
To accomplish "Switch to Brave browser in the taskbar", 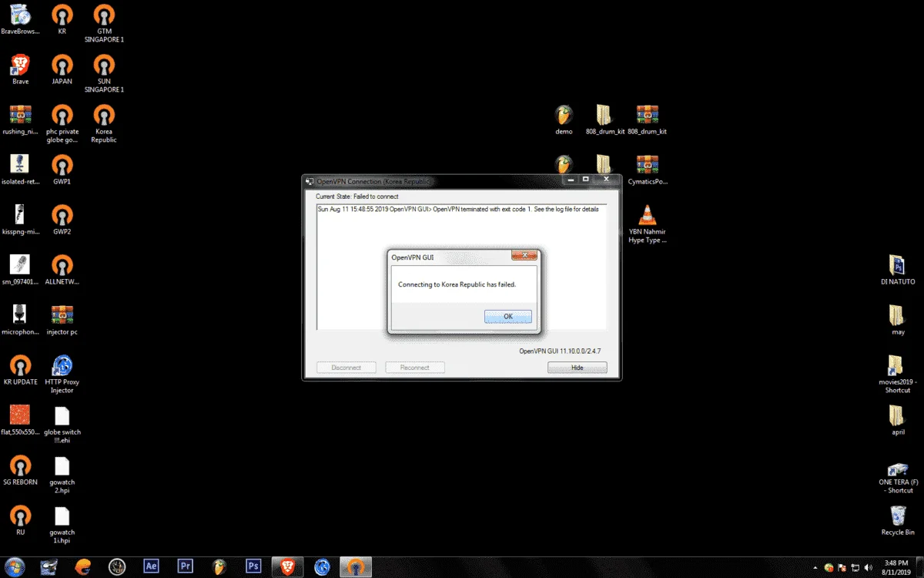I will tap(286, 566).
